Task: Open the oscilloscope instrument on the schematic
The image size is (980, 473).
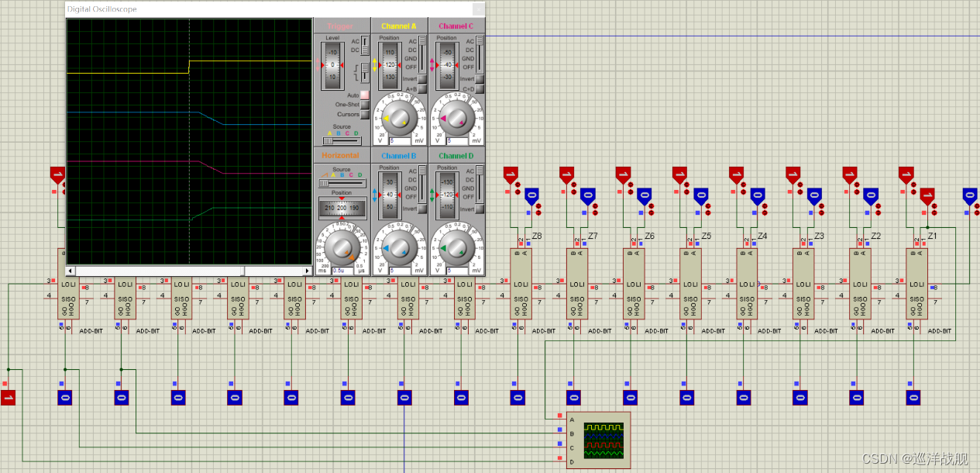Action: coord(598,440)
